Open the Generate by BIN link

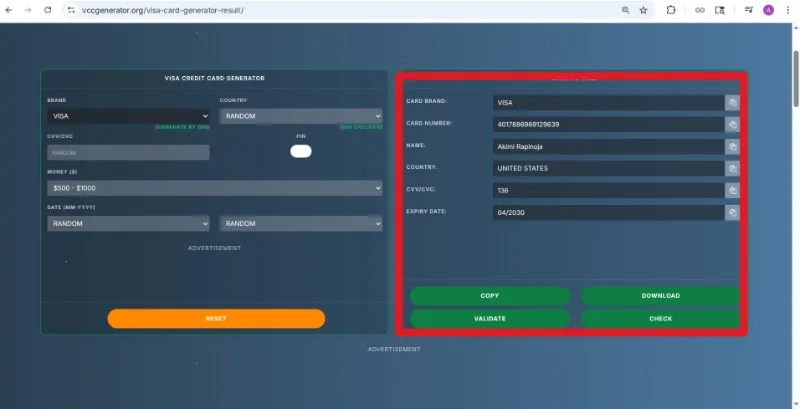pyautogui.click(x=182, y=127)
